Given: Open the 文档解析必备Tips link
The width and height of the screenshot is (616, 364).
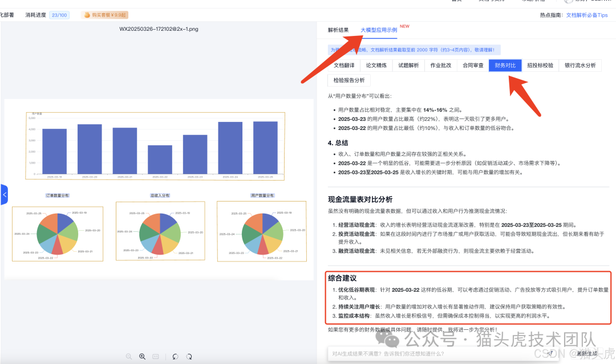Looking at the screenshot, I should tap(586, 15).
